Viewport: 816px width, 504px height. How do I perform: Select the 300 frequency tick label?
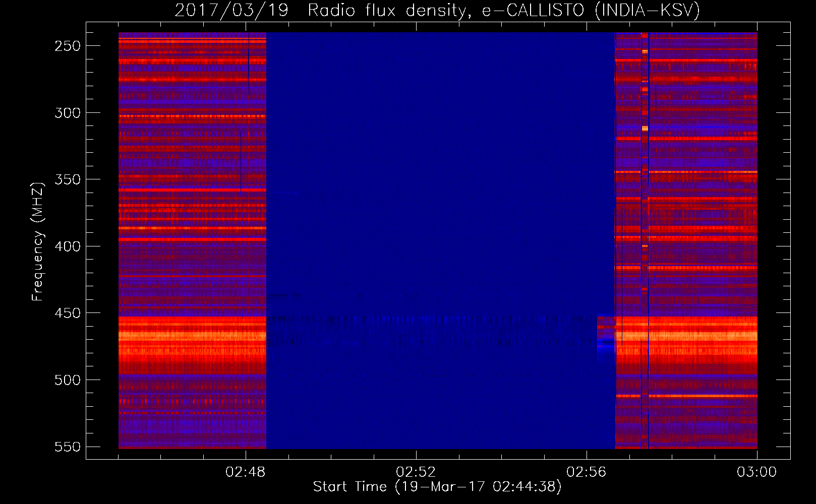pos(68,113)
